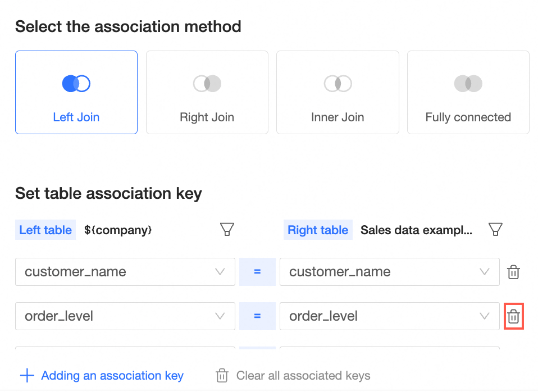Delete the customer_name association key row
Screen dimensions: 538x392
click(513, 272)
